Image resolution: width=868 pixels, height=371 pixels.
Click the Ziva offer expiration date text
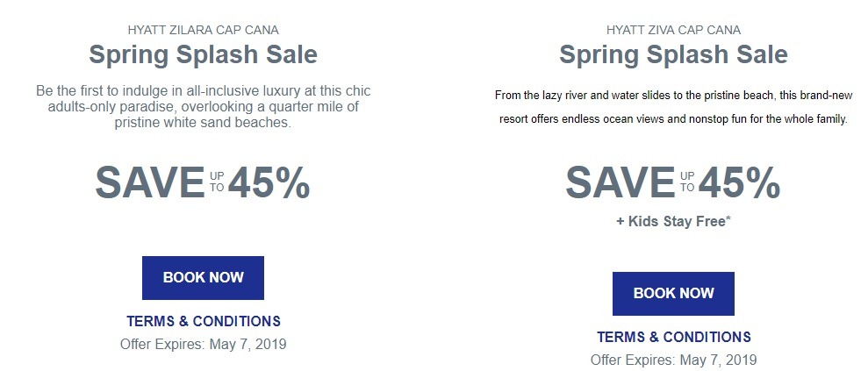[x=673, y=360]
